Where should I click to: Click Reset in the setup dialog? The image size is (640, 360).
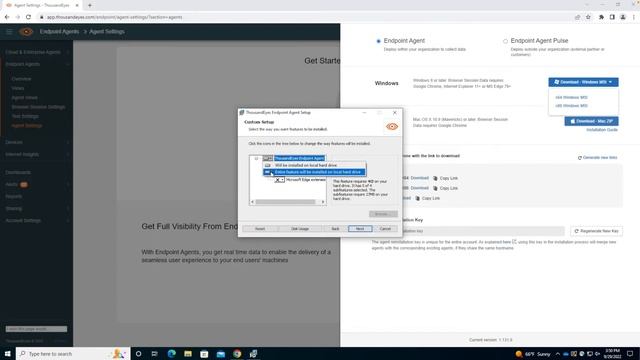[x=260, y=229]
